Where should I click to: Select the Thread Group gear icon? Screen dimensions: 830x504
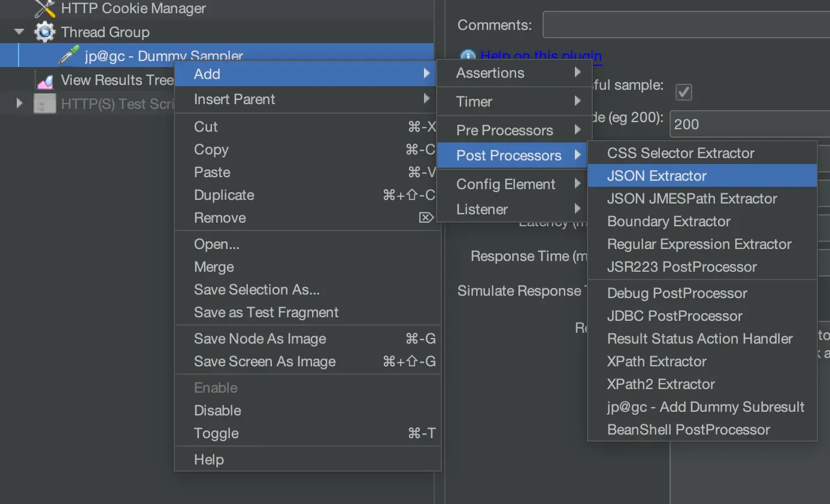click(44, 32)
